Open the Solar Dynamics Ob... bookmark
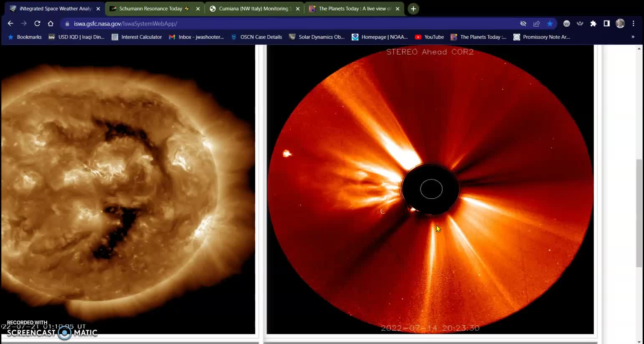This screenshot has width=644, height=344. [x=317, y=37]
